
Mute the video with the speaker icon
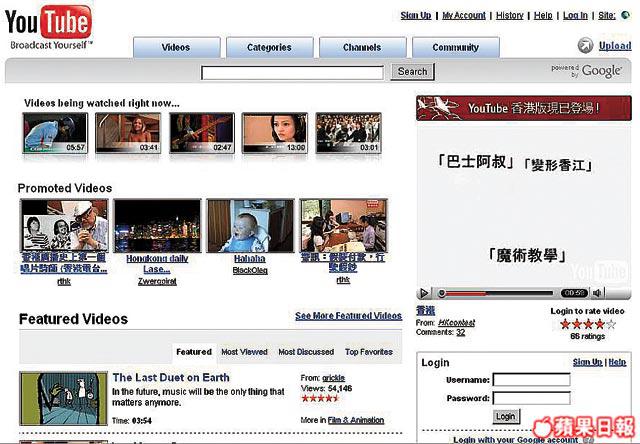(x=597, y=293)
